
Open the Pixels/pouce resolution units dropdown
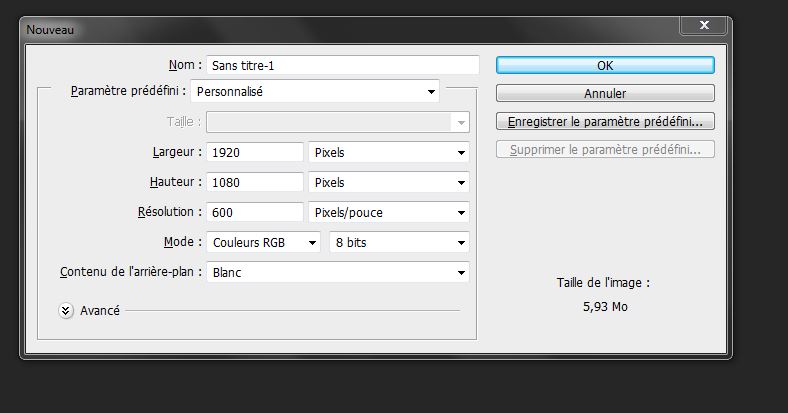tap(388, 213)
